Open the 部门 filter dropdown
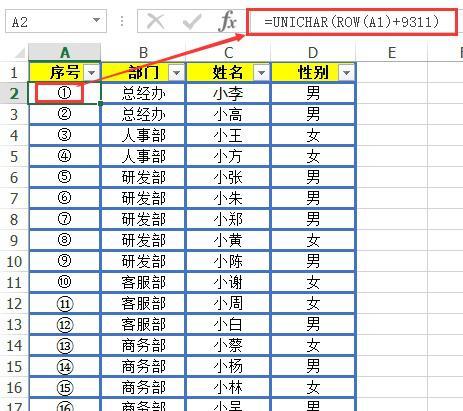Screen dimensions: 463x411 pyautogui.click(x=176, y=72)
